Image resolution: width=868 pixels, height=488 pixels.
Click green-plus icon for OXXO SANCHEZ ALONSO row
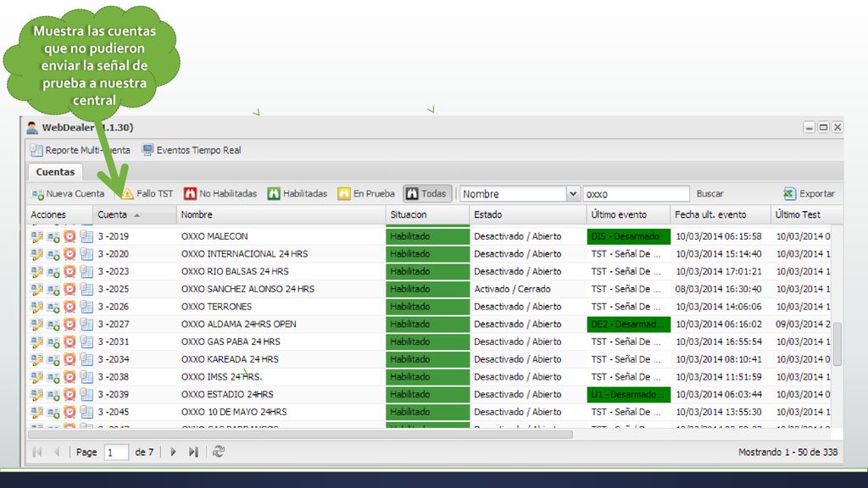(53, 289)
